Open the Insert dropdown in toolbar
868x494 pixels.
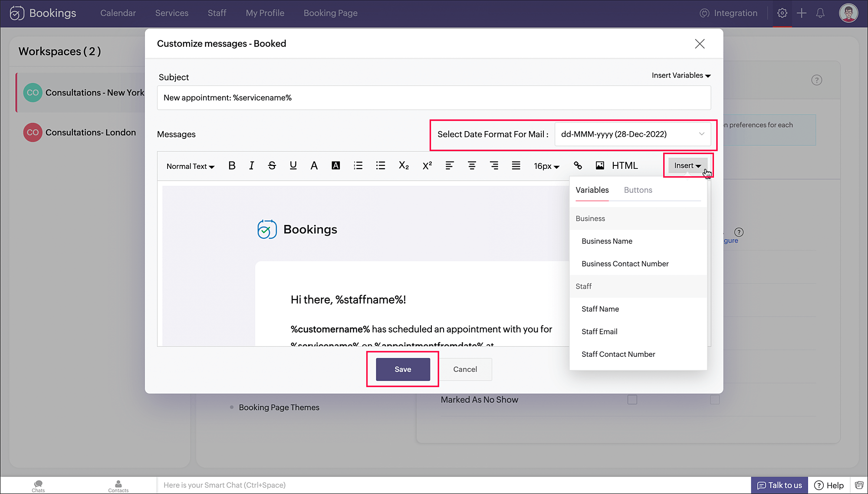(x=687, y=165)
